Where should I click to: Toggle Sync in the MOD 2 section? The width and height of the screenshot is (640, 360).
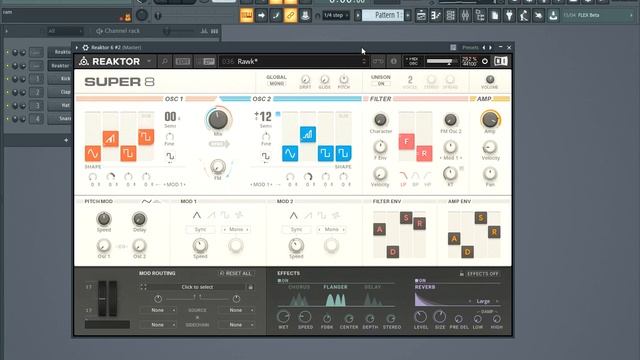click(x=297, y=229)
